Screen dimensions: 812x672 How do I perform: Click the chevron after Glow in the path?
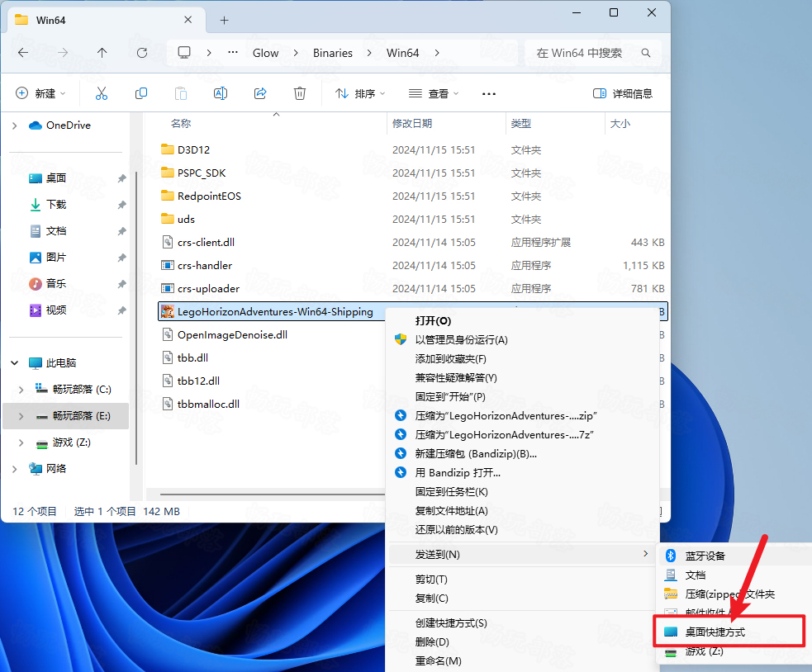click(296, 53)
